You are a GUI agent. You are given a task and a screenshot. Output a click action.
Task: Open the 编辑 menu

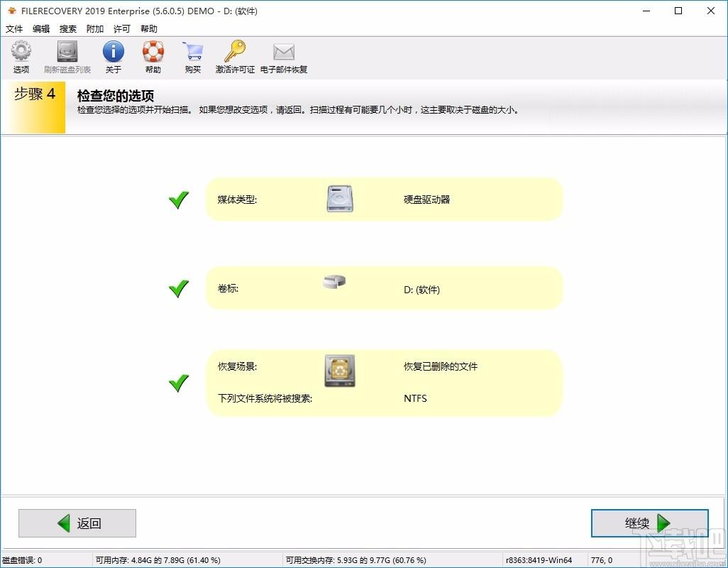tap(41, 29)
